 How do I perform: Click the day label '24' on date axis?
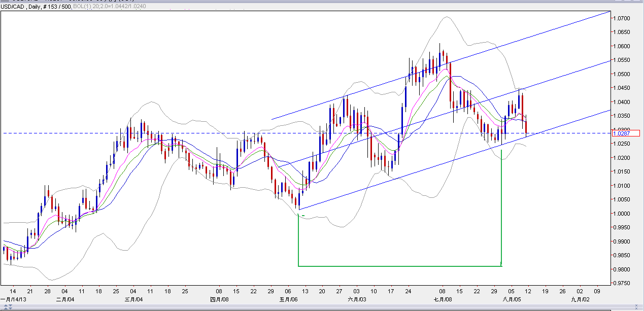pos(408,292)
